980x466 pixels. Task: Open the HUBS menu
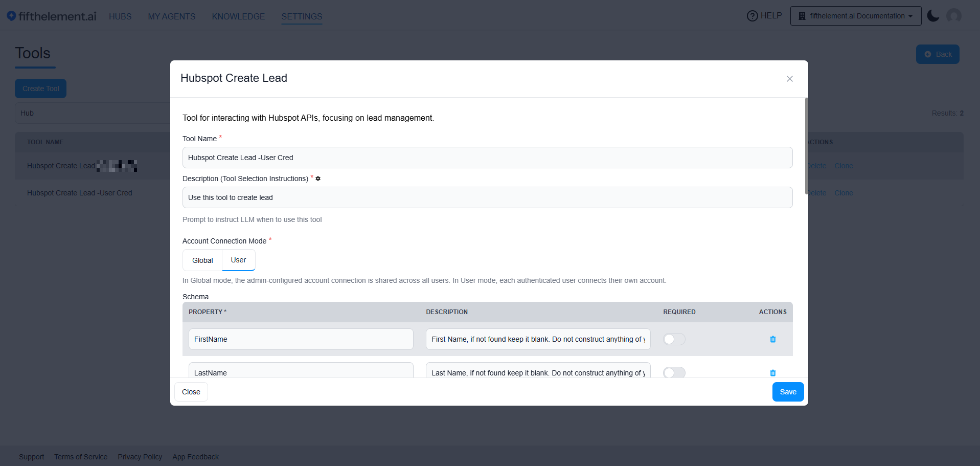[x=120, y=16]
